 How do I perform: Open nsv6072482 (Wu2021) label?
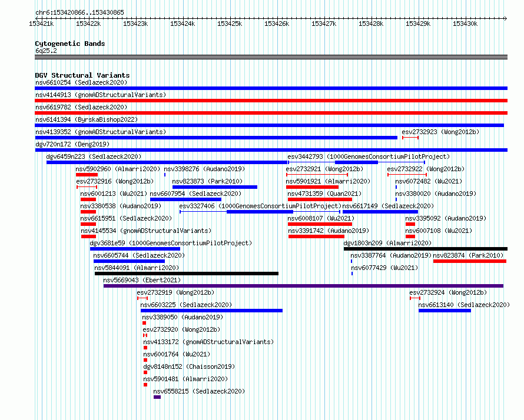(x=429, y=181)
